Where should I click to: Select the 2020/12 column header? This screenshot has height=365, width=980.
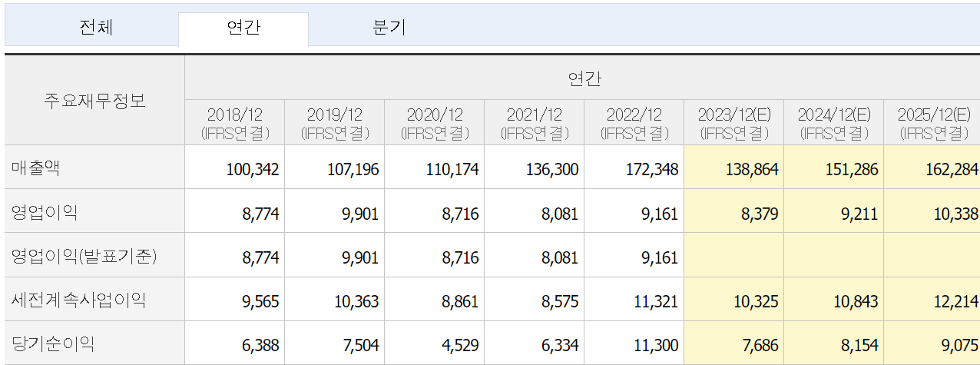pos(435,123)
